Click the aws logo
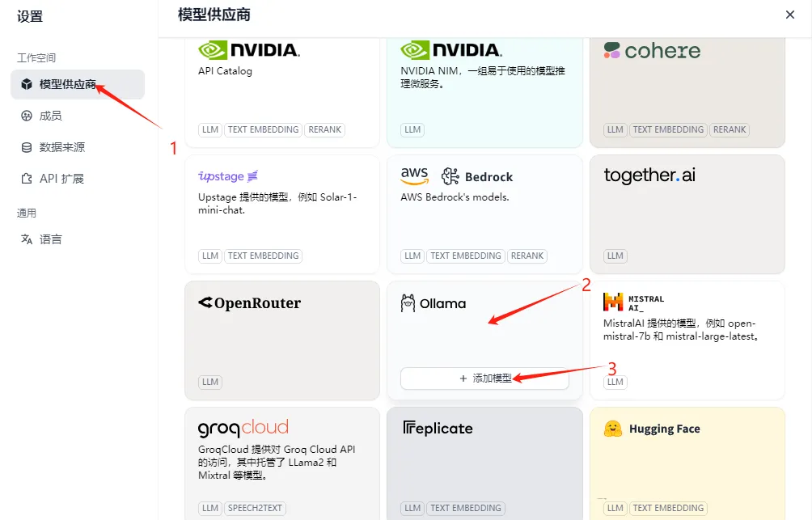The image size is (812, 520). coord(414,176)
